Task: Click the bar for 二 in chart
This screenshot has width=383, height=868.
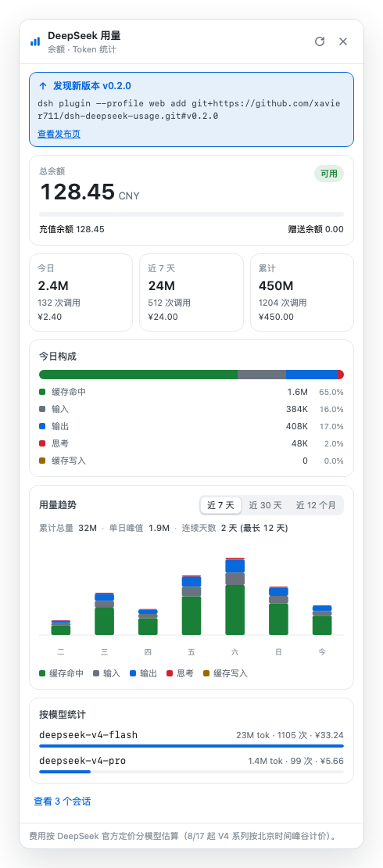Action: point(61,628)
